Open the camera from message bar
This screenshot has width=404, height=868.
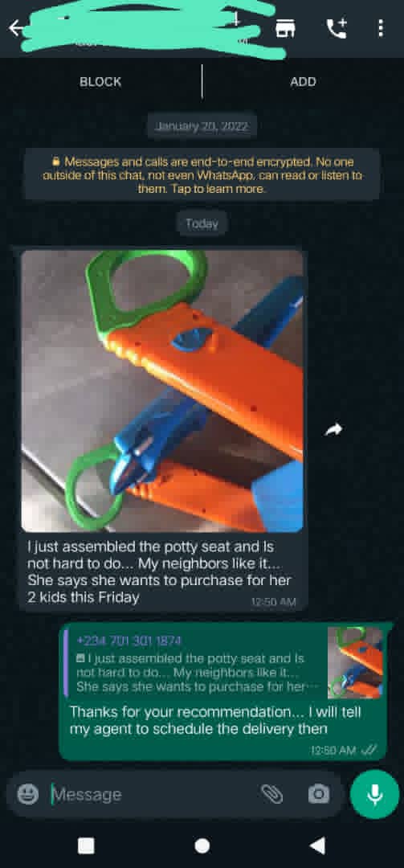coord(319,794)
